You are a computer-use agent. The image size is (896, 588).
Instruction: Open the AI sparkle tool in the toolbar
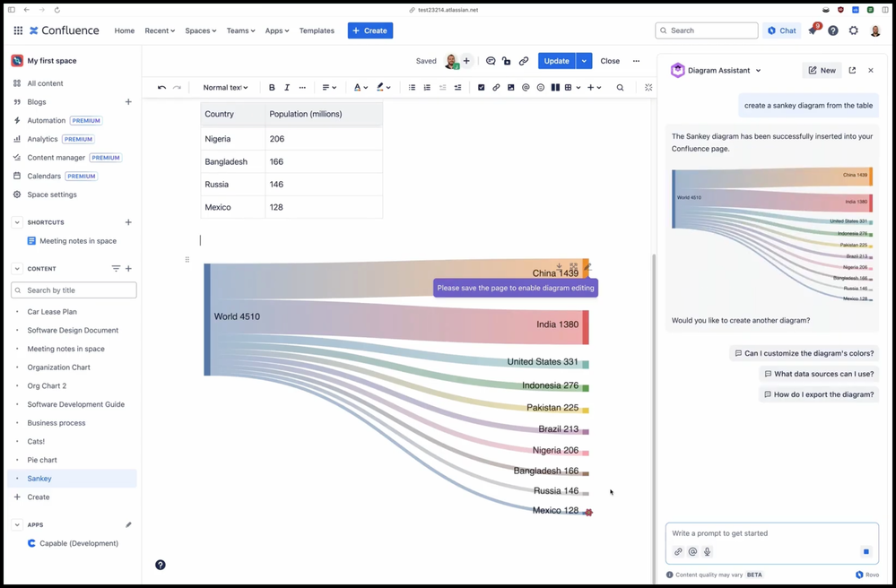point(648,87)
